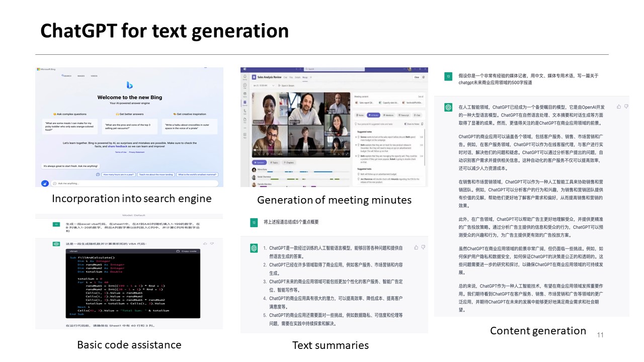Viewport: 644px width, 362px height.
Task: Click the new topic broom icon in Bing
Action: [x=45, y=183]
